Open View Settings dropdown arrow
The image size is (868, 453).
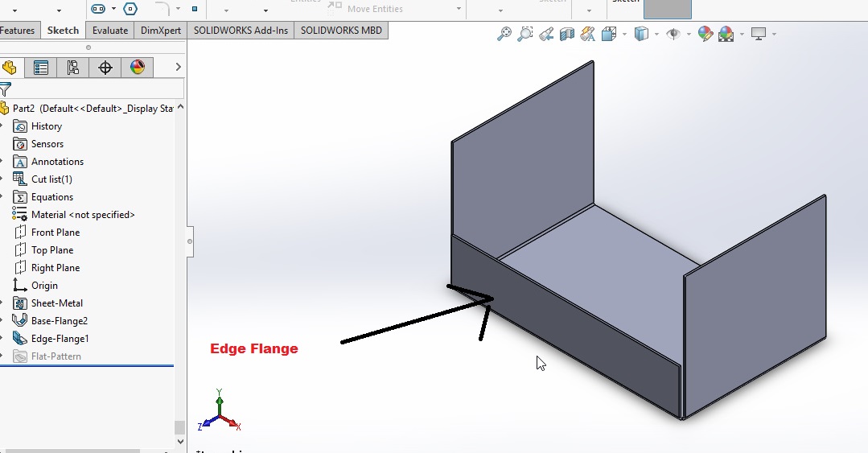774,35
